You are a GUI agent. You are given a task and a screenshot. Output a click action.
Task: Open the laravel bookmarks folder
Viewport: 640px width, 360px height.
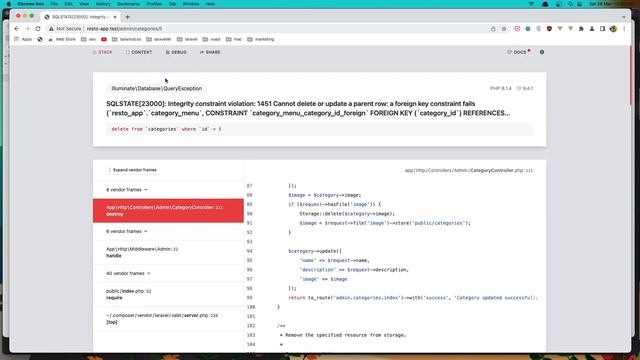point(187,39)
